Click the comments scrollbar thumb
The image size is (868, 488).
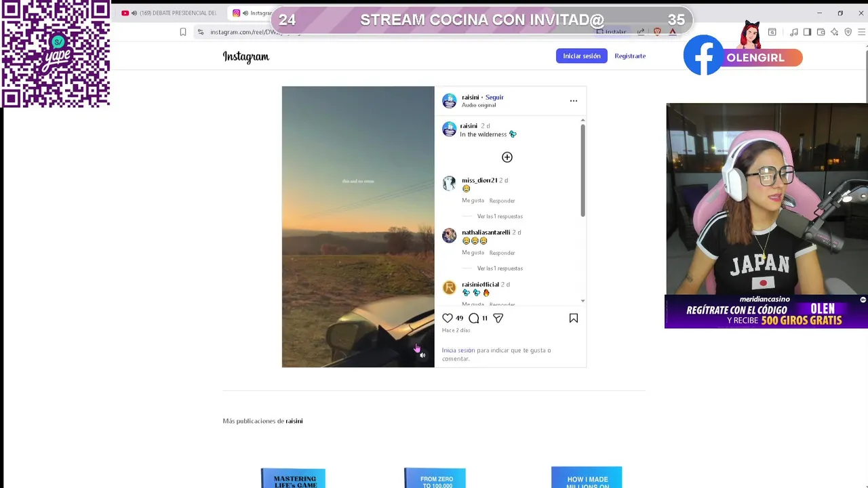click(583, 171)
